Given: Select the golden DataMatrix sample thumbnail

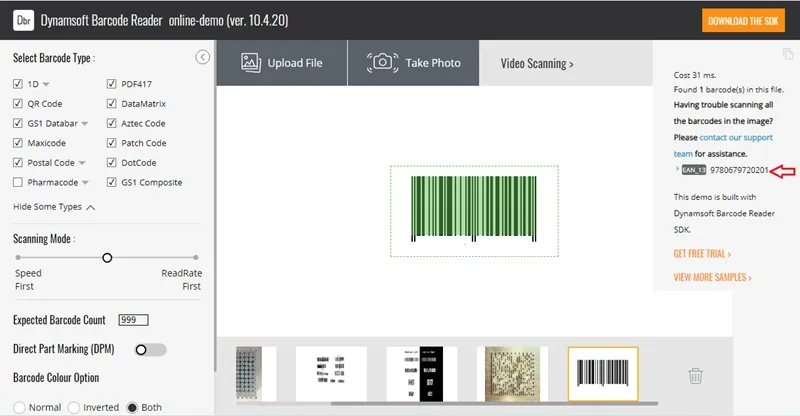Looking at the screenshot, I should pyautogui.click(x=512, y=374).
